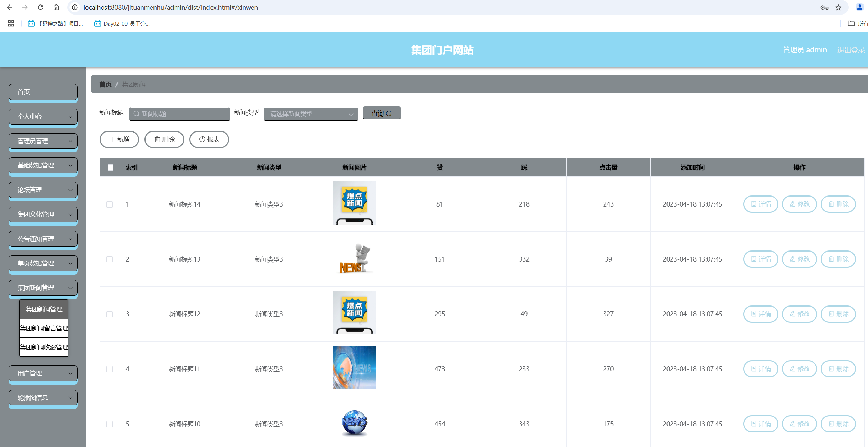The image size is (868, 447).
Task: Open the NEWS figure thumbnail for 新闻标题13
Action: 354,258
